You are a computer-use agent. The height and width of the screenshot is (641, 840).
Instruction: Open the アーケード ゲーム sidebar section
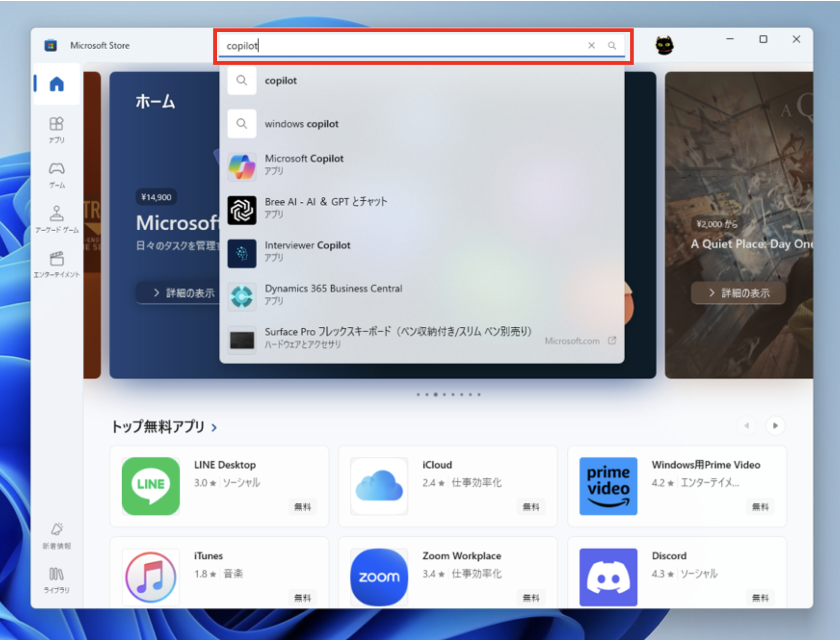56,219
